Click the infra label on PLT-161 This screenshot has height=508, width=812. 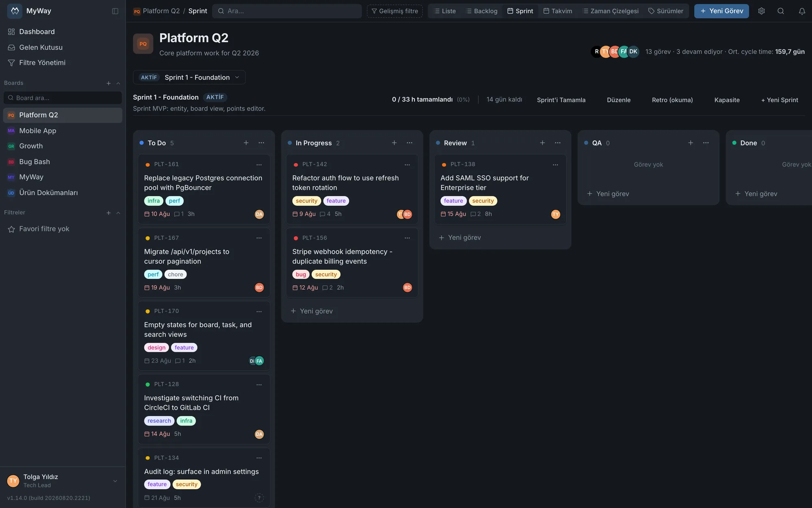pyautogui.click(x=153, y=201)
